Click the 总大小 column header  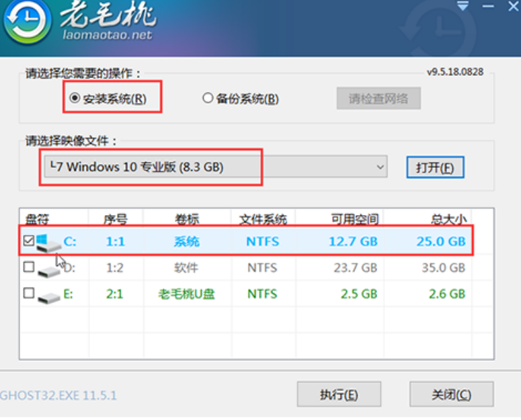pyautogui.click(x=448, y=219)
